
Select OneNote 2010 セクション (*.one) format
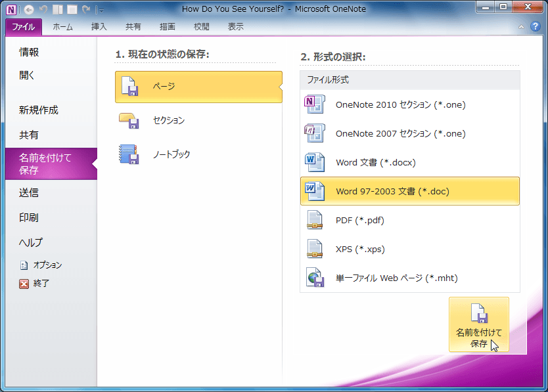coord(410,104)
